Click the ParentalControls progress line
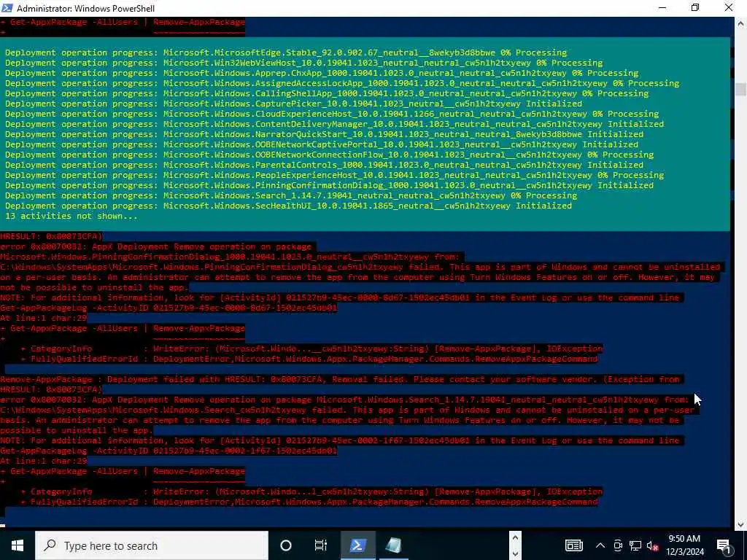 (324, 165)
